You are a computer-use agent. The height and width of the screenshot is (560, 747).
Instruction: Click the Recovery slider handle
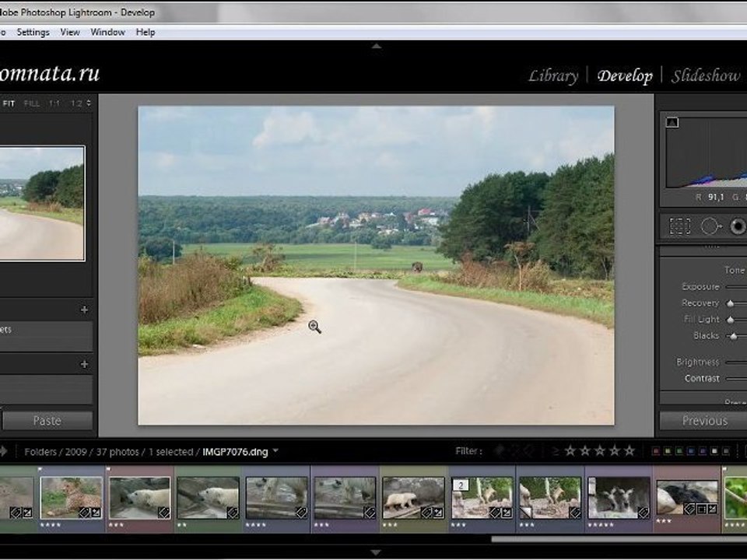click(x=731, y=303)
